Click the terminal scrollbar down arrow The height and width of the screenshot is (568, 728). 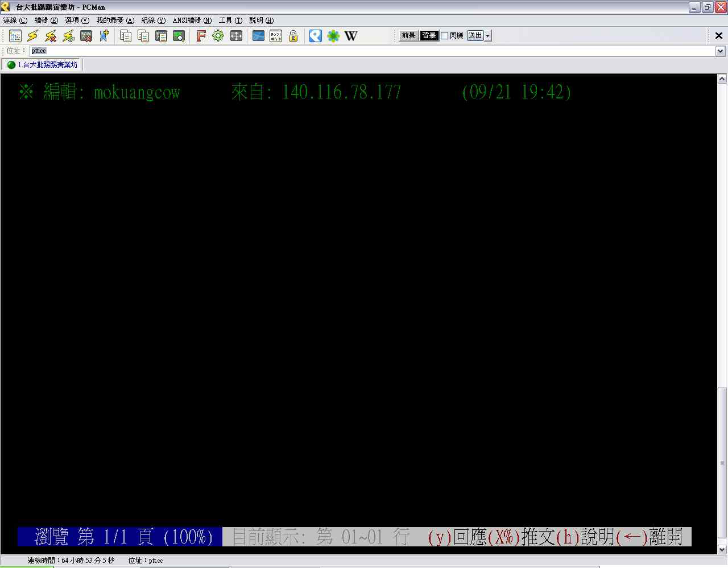[722, 549]
